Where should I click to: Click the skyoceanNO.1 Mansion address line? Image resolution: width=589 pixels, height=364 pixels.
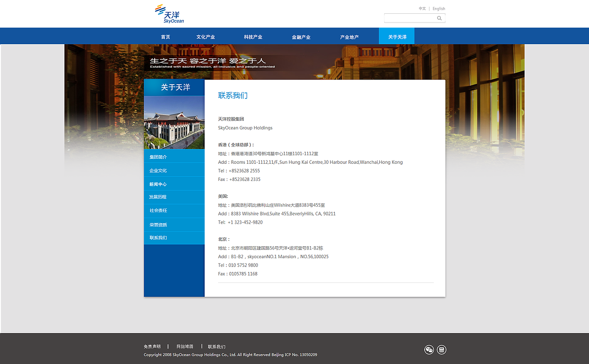click(x=273, y=257)
